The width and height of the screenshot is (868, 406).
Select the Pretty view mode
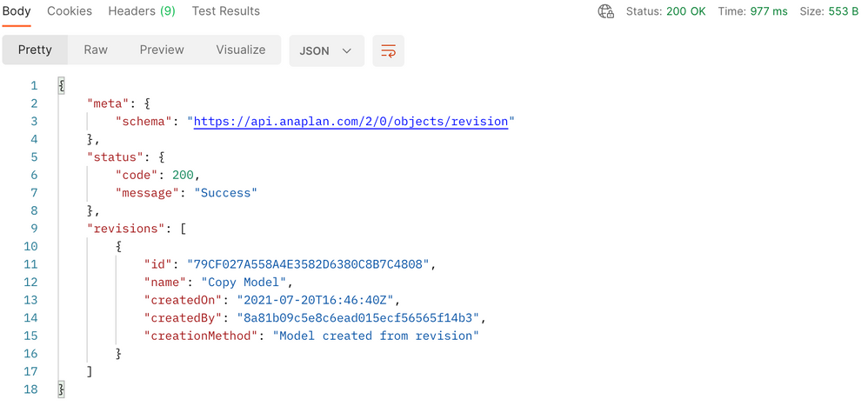(x=35, y=50)
